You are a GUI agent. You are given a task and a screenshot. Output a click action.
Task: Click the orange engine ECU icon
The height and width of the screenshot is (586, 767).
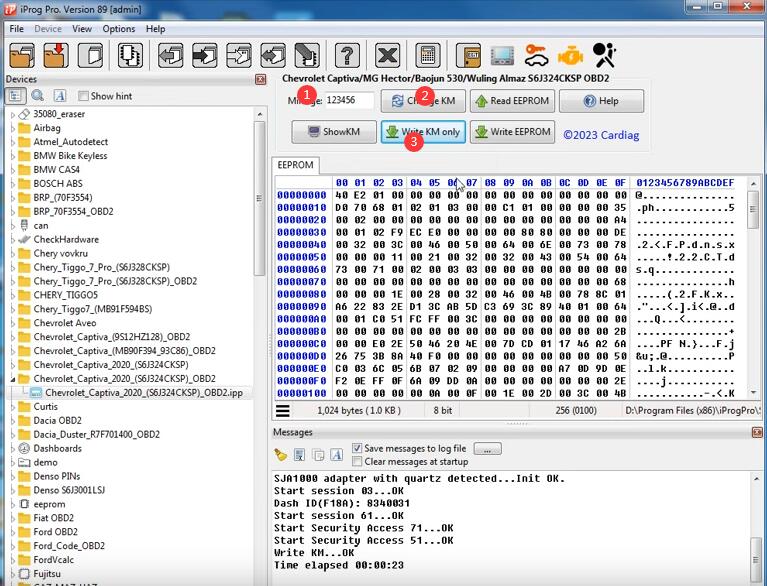[x=570, y=55]
